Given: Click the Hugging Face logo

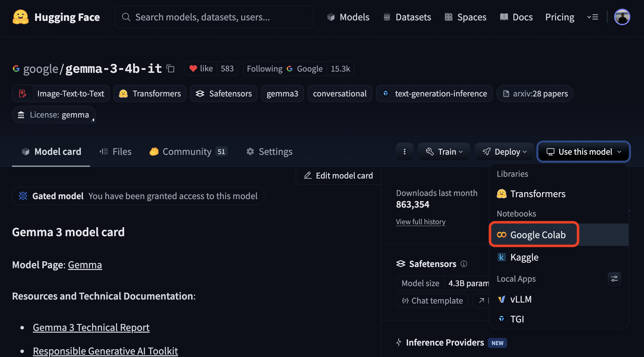Looking at the screenshot, I should (x=20, y=17).
